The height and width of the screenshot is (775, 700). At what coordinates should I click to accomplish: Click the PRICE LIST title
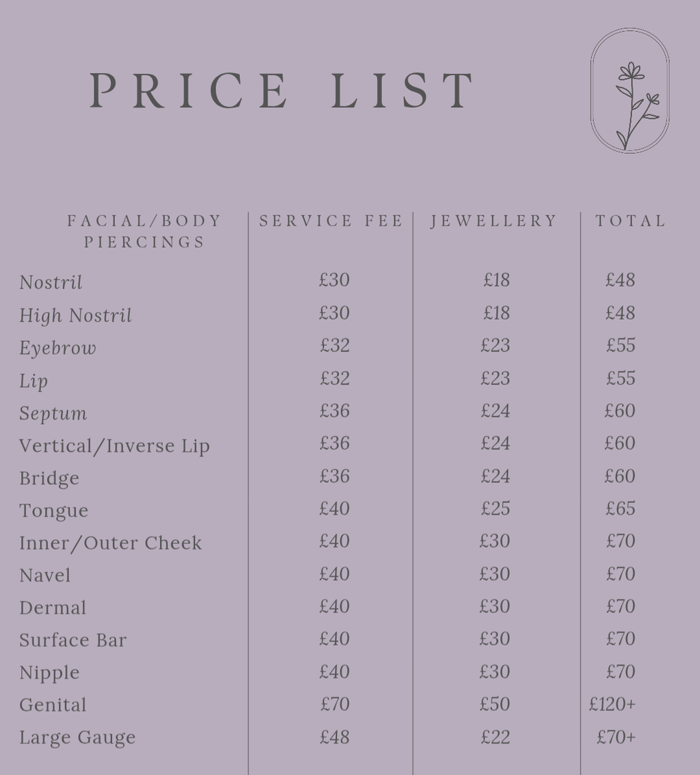282,90
